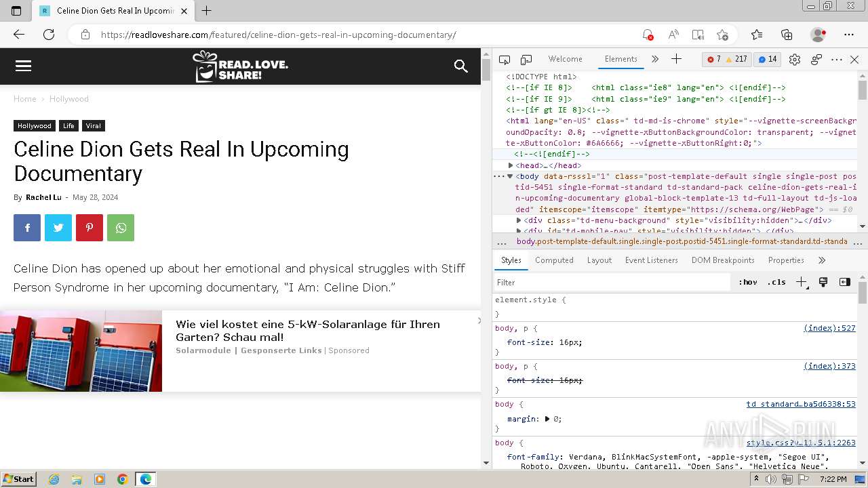Open the DevTools feedback or activity icon

click(816, 60)
